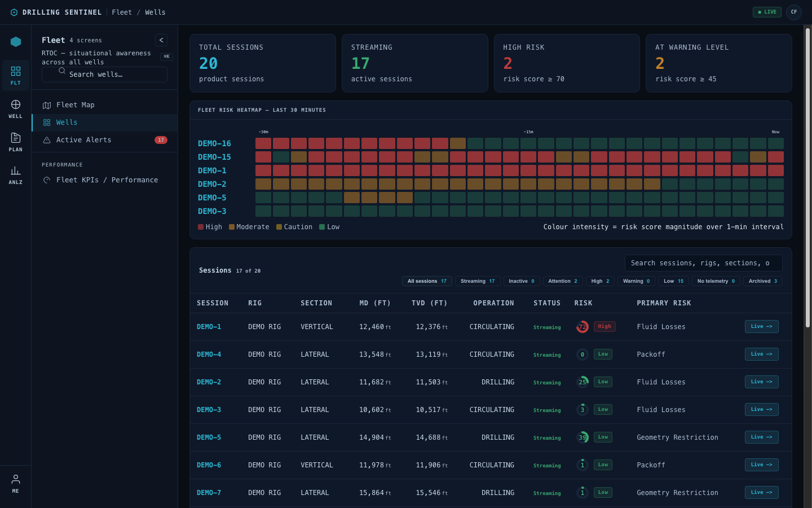812x508 pixels.
Task: Open the FLT fleet rail icon
Action: click(x=16, y=76)
